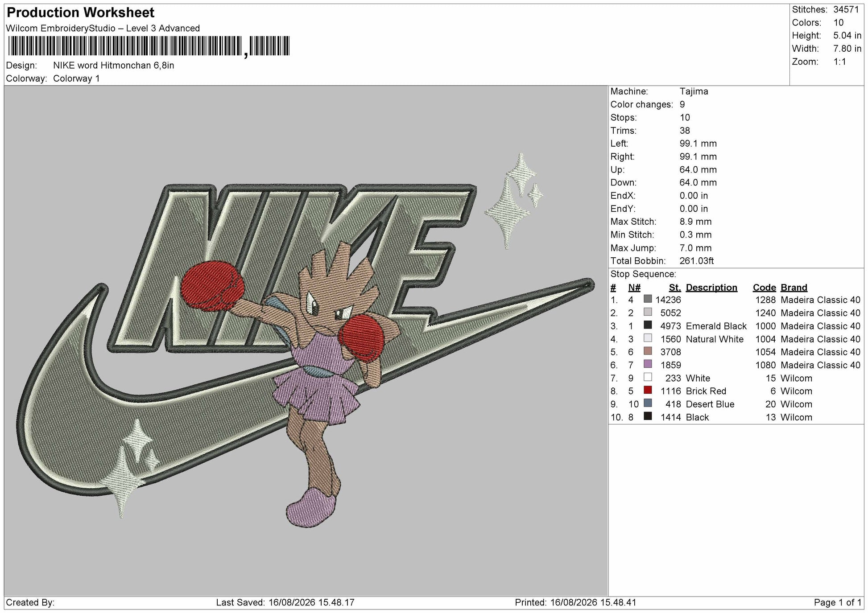Screen dimensions: 868x613
Task: Click the 'Created By:' footer label
Action: click(x=30, y=603)
